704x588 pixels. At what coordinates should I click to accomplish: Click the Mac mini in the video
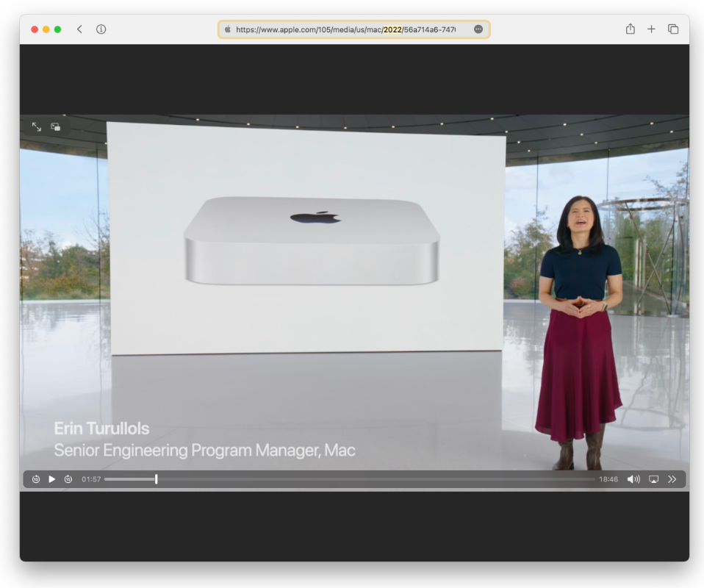tap(312, 240)
